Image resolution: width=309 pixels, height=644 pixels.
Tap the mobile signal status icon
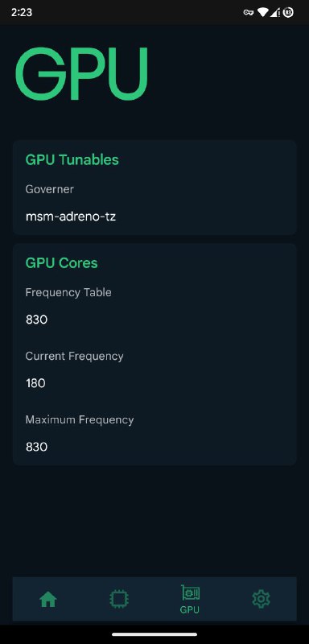click(x=275, y=12)
